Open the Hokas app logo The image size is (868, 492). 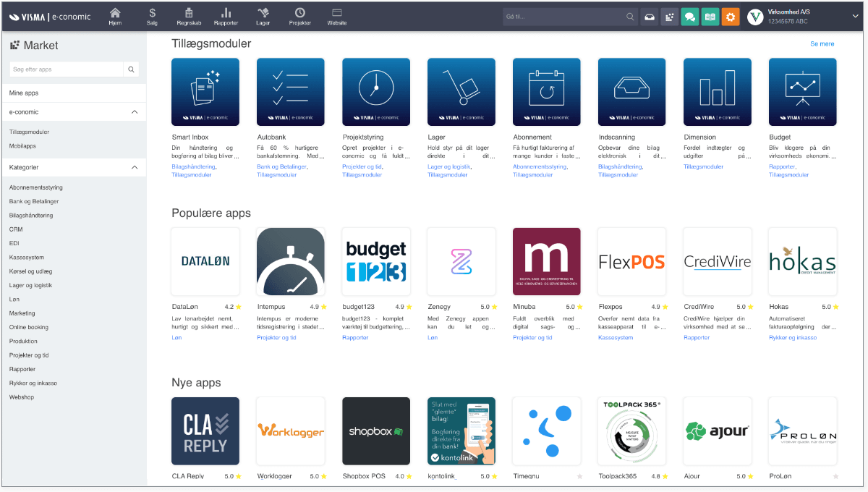point(803,262)
